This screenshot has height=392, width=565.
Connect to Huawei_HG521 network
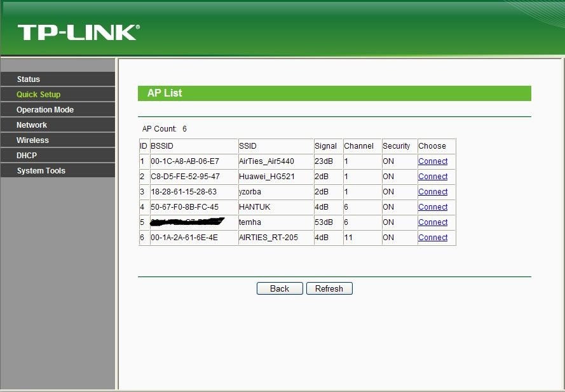point(433,177)
